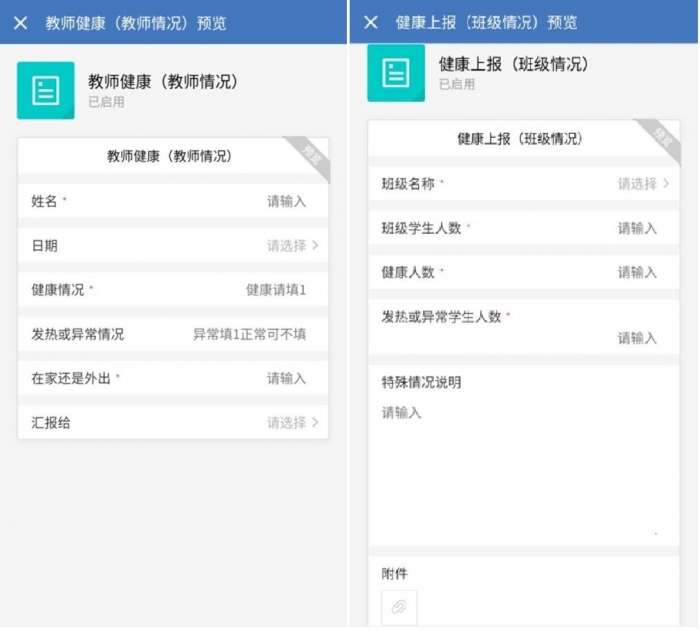Enter text in the 姓名 field
This screenshot has width=700, height=630.
(286, 201)
